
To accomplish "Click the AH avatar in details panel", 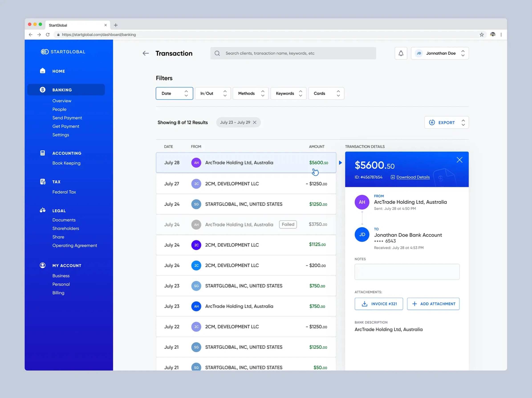I will pyautogui.click(x=362, y=202).
